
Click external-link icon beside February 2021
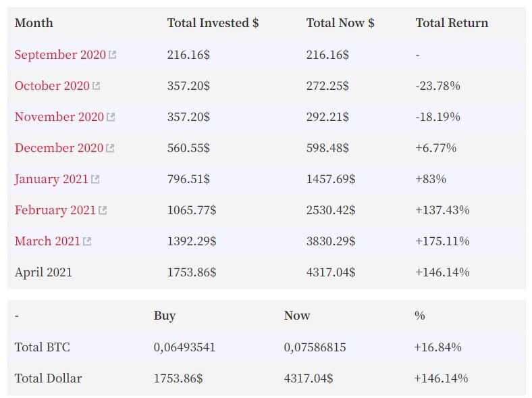pyautogui.click(x=103, y=210)
